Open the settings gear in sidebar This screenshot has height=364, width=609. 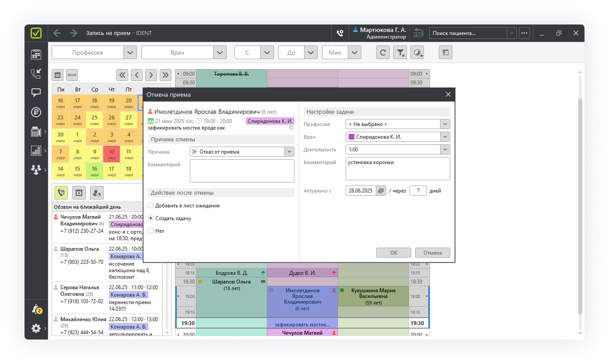coord(36,328)
